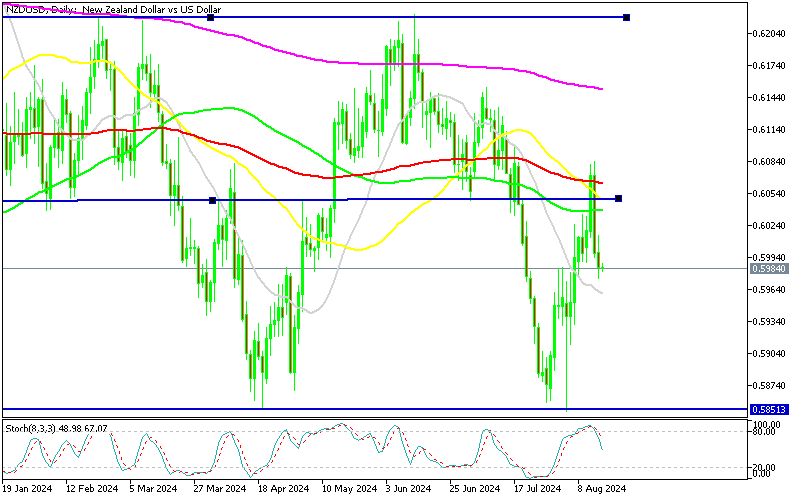Click the 0.61140 price scale value
This screenshot has height=500, width=800.
point(770,130)
